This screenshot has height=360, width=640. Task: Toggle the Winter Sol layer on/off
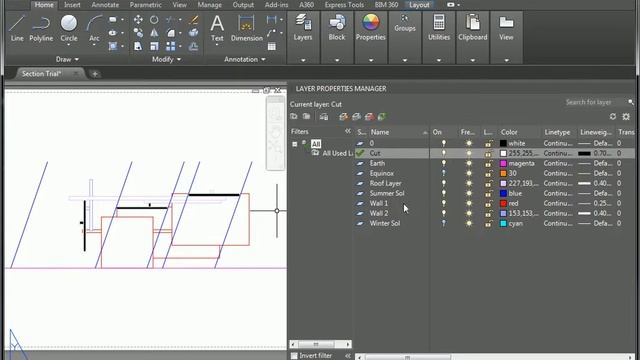(444, 224)
